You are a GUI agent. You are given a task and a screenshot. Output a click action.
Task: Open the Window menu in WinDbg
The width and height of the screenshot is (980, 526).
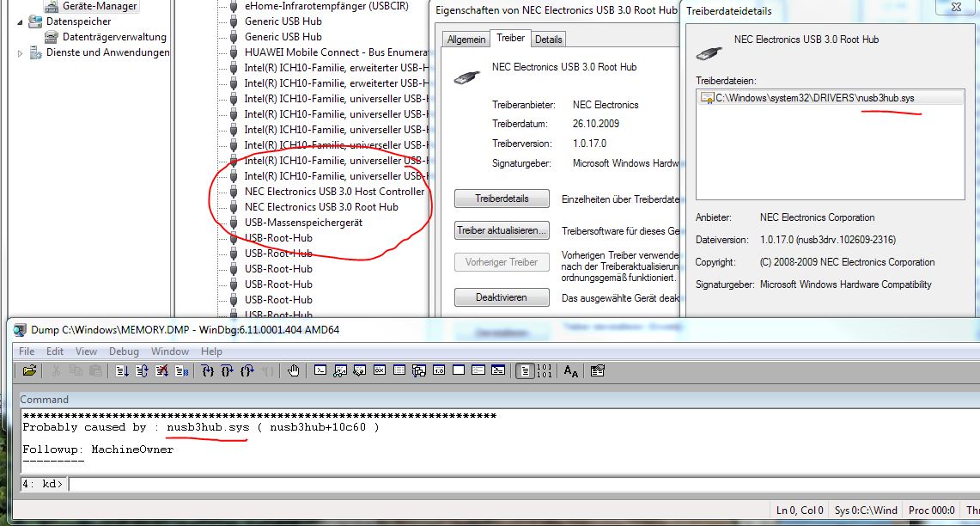[170, 352]
